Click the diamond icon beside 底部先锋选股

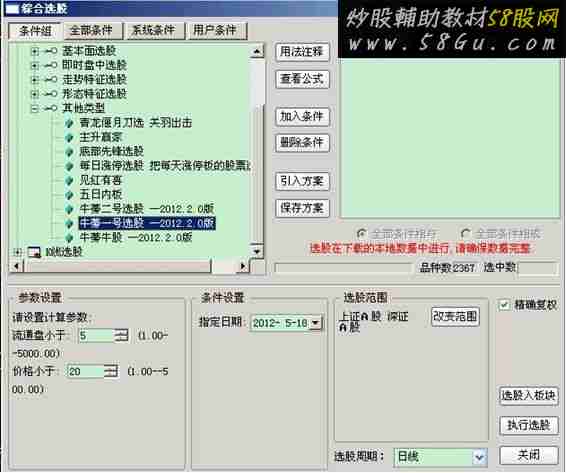(69, 152)
